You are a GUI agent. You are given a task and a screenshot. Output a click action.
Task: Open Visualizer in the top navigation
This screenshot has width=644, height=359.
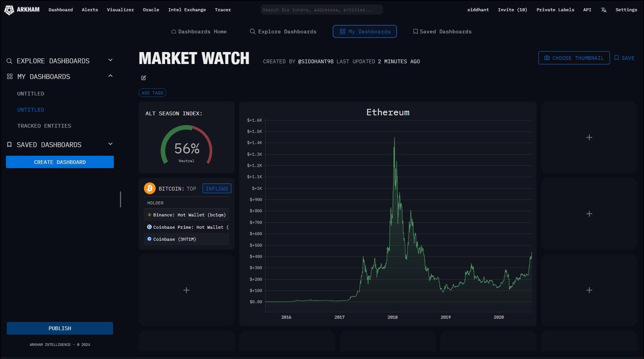coord(120,10)
